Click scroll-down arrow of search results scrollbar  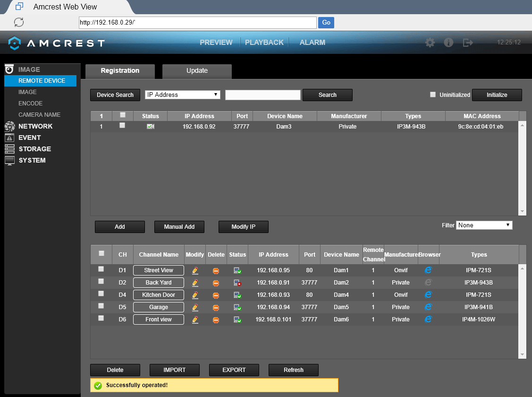523,211
